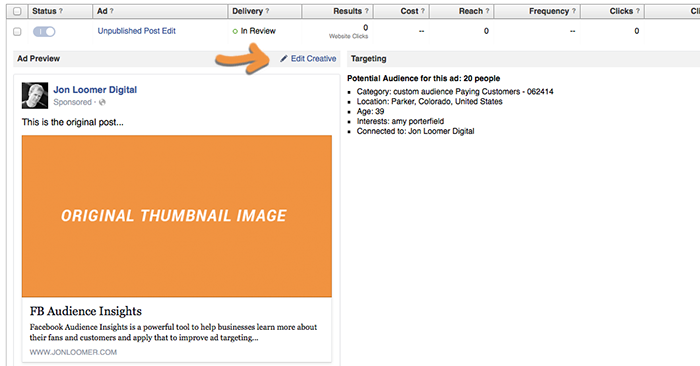Check the select-all checkbox in table header

[17, 11]
